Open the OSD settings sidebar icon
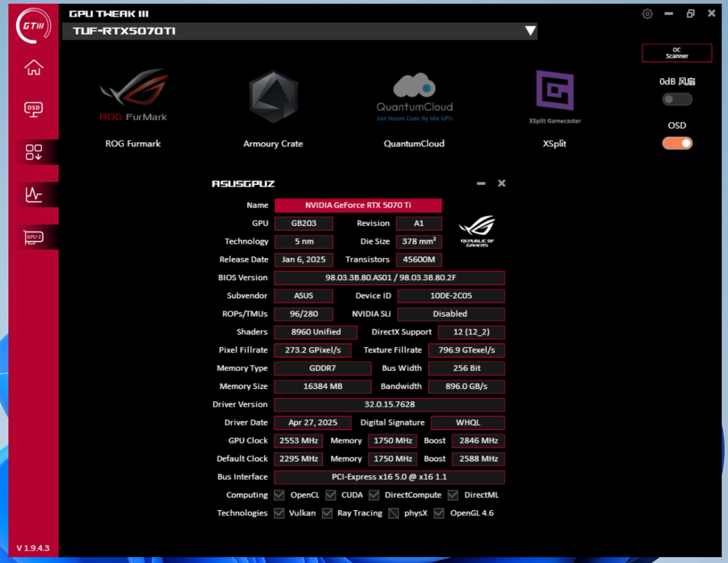 [34, 109]
